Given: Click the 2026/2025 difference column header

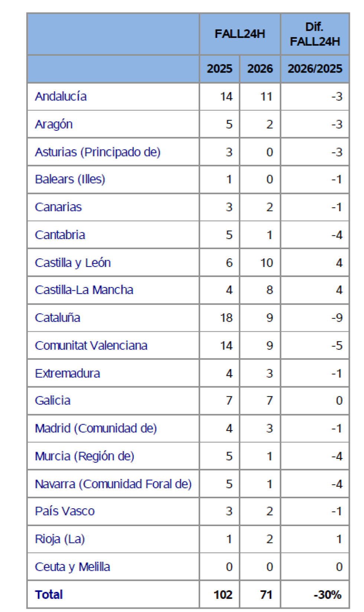Looking at the screenshot, I should click(315, 69).
